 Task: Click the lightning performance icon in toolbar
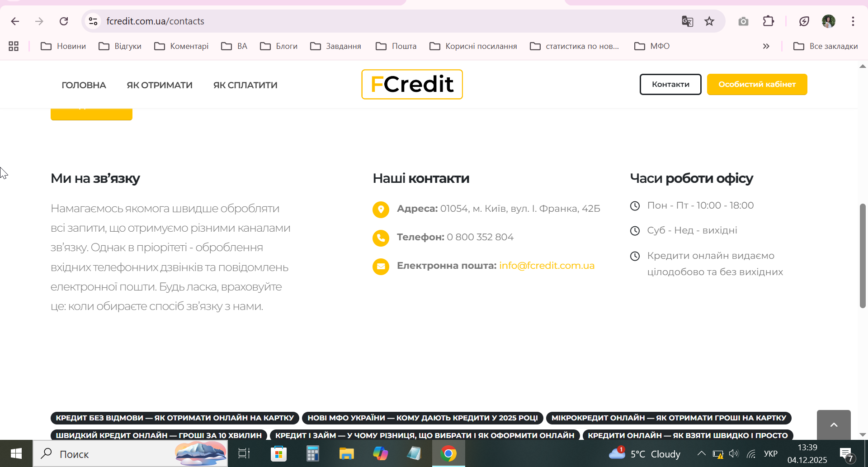coord(804,21)
